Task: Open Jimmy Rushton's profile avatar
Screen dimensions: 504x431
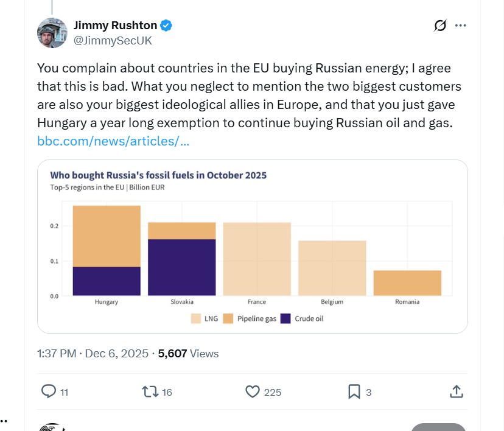Action: [x=52, y=33]
